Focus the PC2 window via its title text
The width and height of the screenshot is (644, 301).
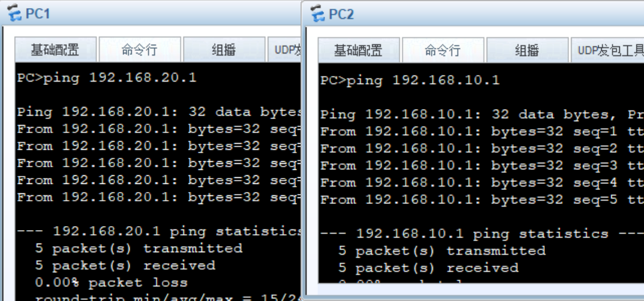(341, 14)
